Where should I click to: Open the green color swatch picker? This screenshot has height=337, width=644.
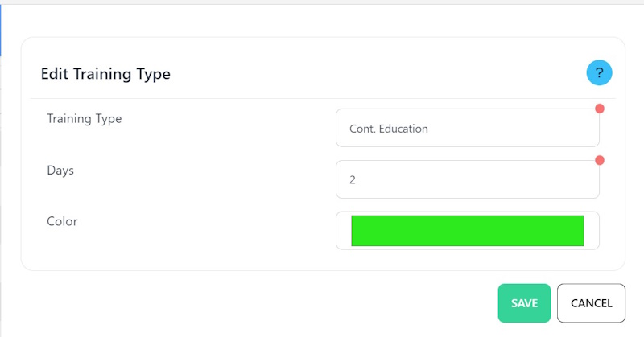click(x=467, y=231)
